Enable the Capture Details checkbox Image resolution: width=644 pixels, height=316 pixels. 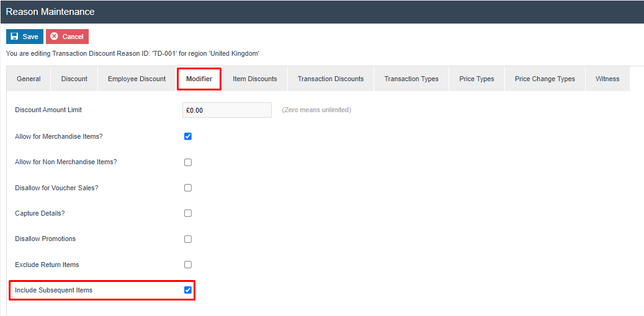pyautogui.click(x=188, y=213)
